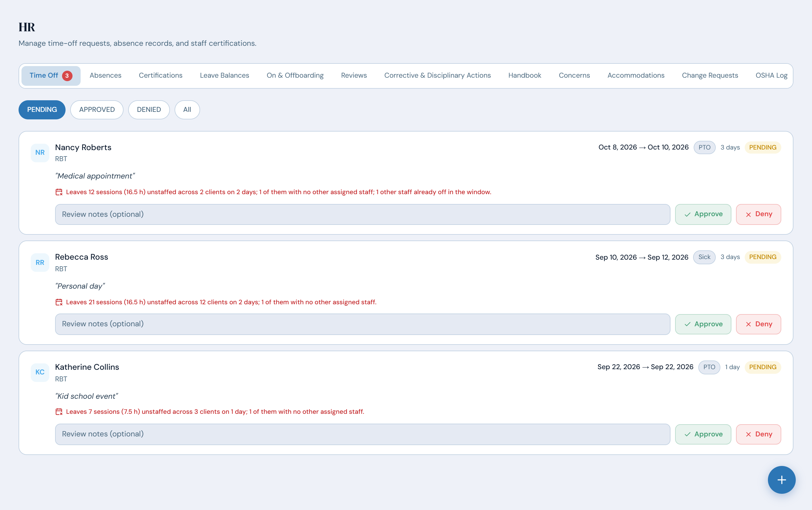
Task: Go to On & Offboarding tab
Action: (x=295, y=75)
